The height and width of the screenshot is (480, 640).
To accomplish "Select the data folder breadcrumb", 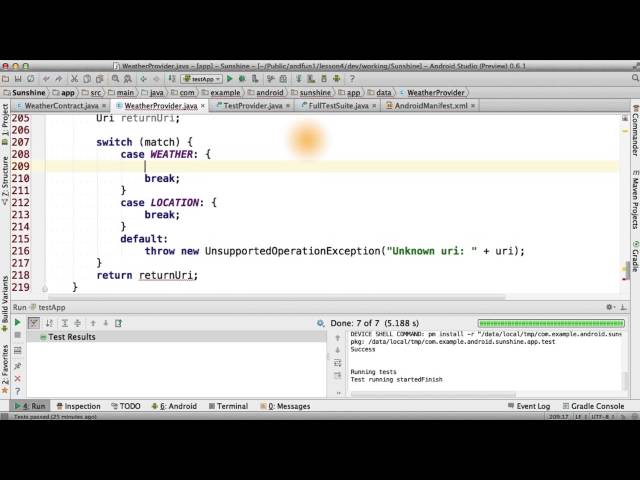I will pyautogui.click(x=379, y=93).
